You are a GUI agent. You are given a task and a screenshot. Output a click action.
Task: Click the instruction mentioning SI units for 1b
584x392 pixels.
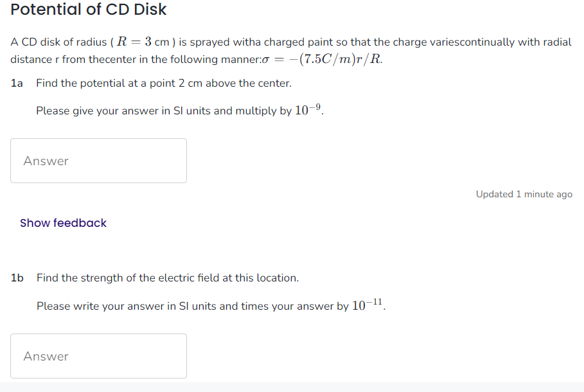tap(193, 306)
